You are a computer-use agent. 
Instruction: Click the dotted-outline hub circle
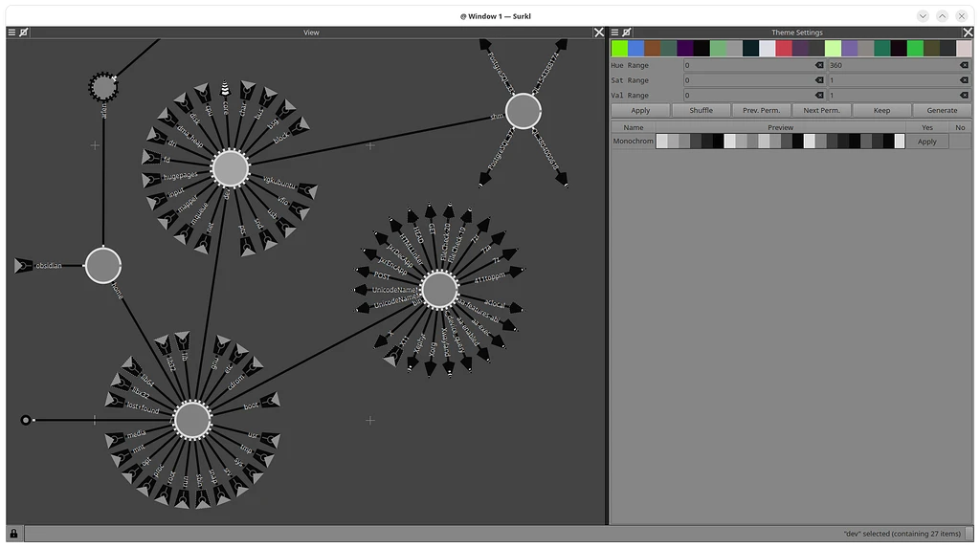click(103, 87)
